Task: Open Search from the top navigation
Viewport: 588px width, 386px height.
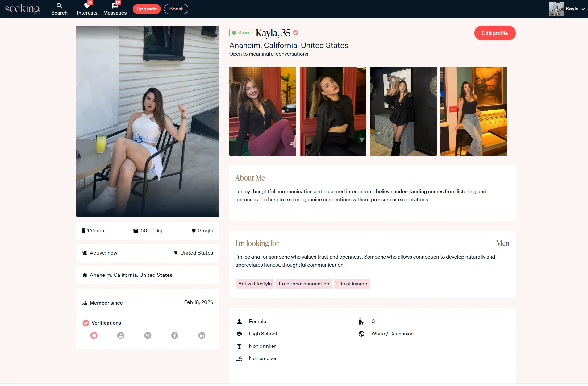Action: 59,9
